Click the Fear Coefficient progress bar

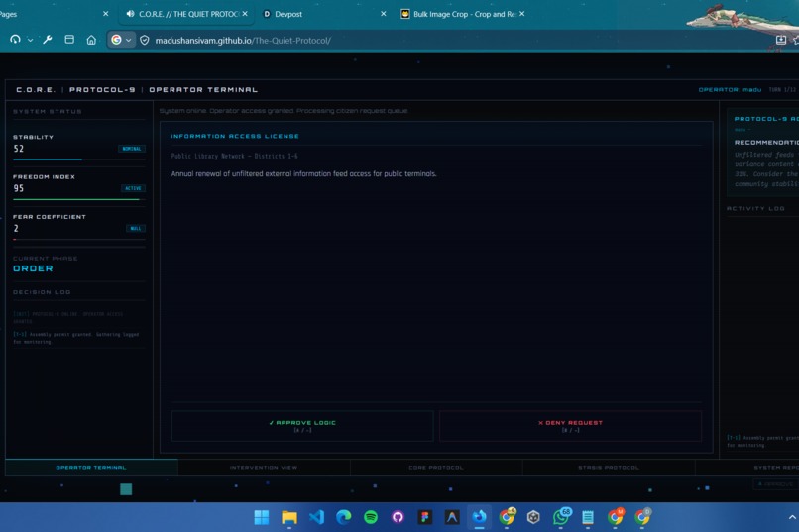pyautogui.click(x=79, y=239)
